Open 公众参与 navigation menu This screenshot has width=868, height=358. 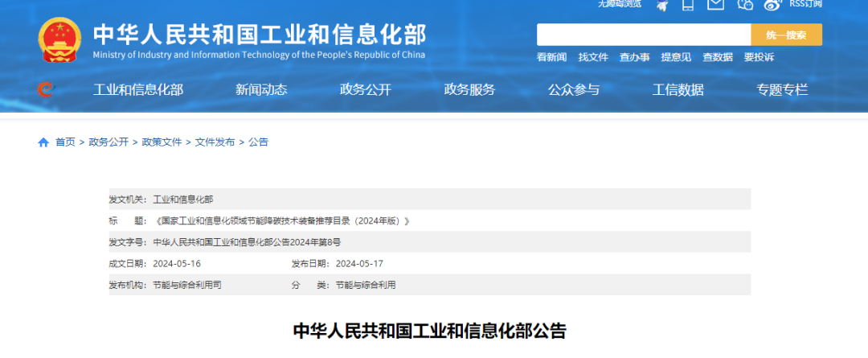pos(574,90)
